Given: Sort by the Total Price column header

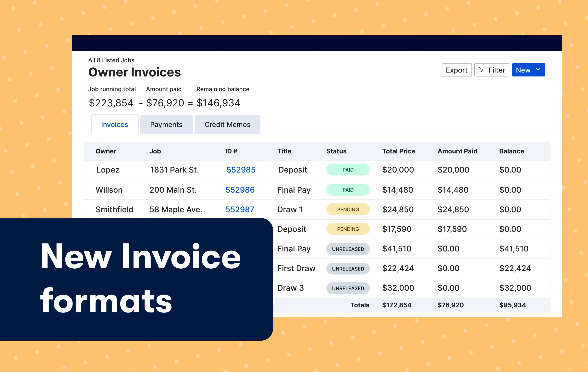Looking at the screenshot, I should point(398,151).
